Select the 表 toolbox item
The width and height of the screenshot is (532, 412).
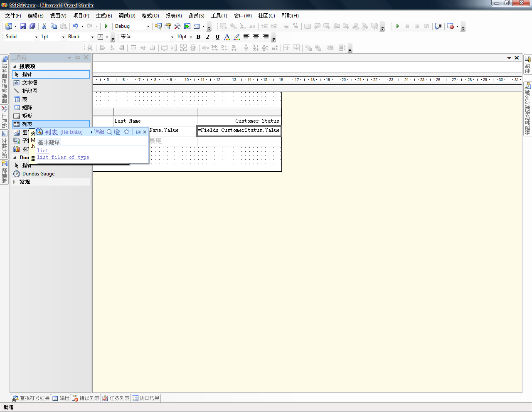tap(51, 99)
